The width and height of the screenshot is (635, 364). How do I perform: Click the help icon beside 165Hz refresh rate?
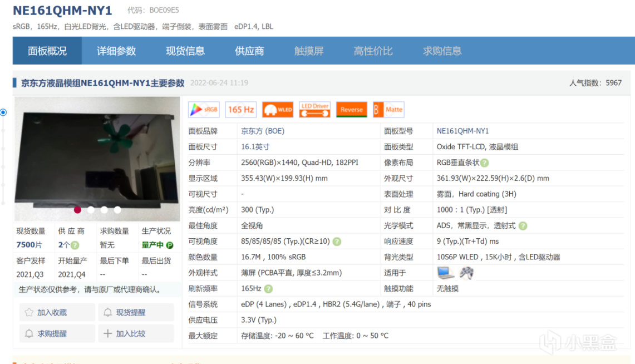(268, 289)
